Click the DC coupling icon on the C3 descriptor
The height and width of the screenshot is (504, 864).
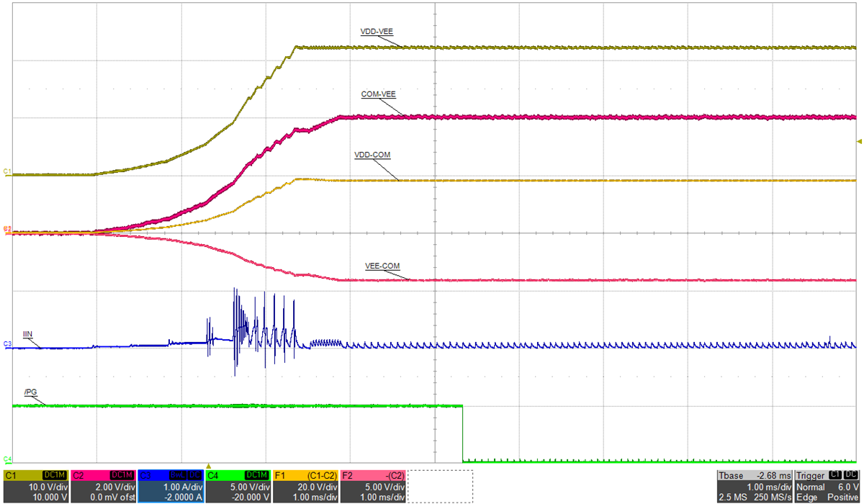(196, 475)
